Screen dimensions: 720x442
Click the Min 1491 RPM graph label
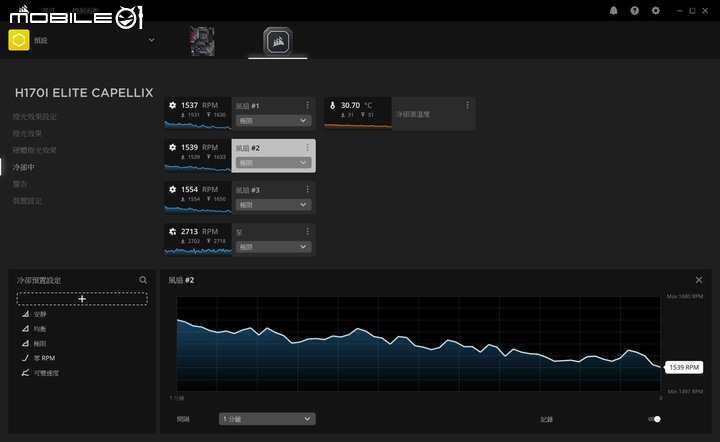(x=686, y=392)
